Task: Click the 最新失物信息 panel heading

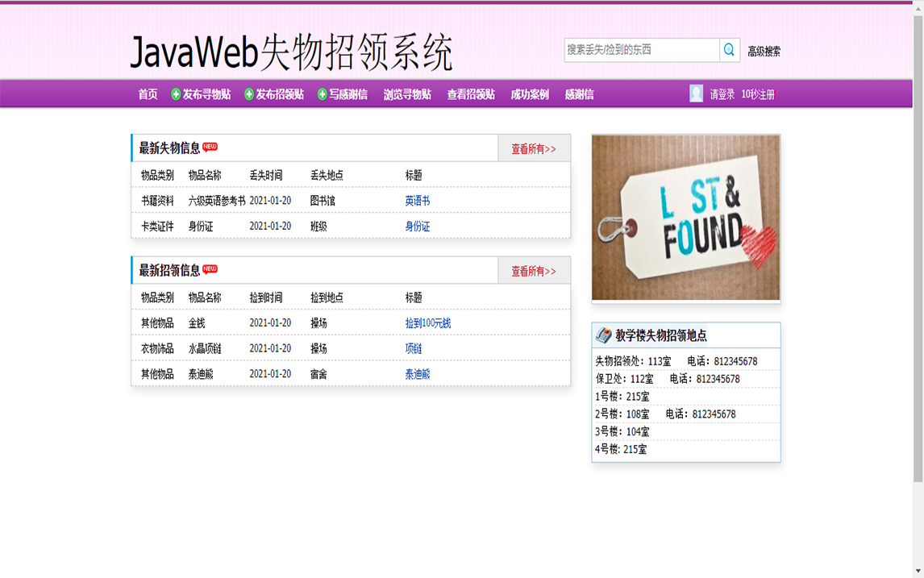Action: (169, 148)
